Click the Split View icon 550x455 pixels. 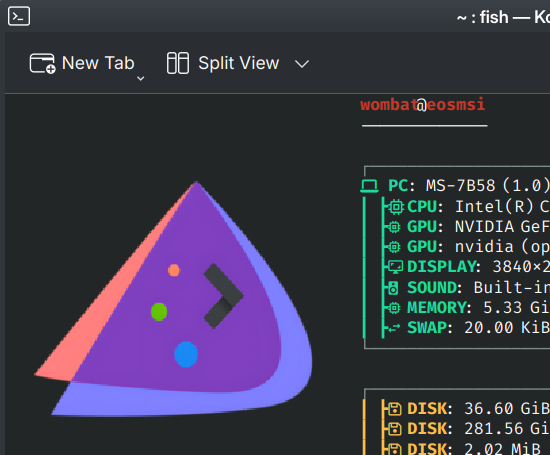click(x=178, y=63)
